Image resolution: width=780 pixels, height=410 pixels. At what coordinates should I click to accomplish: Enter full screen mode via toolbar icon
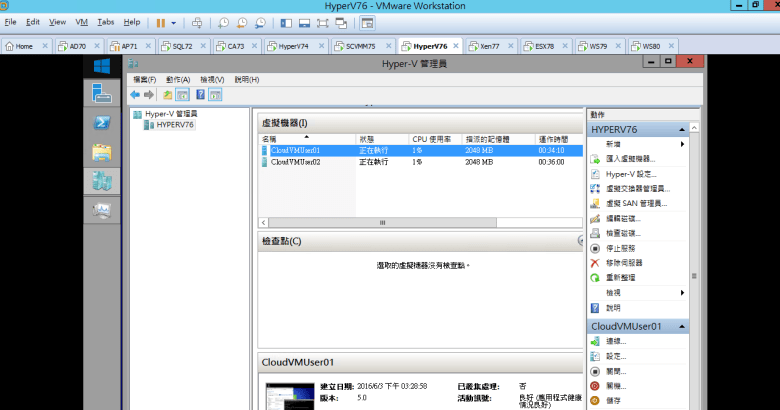[x=322, y=22]
